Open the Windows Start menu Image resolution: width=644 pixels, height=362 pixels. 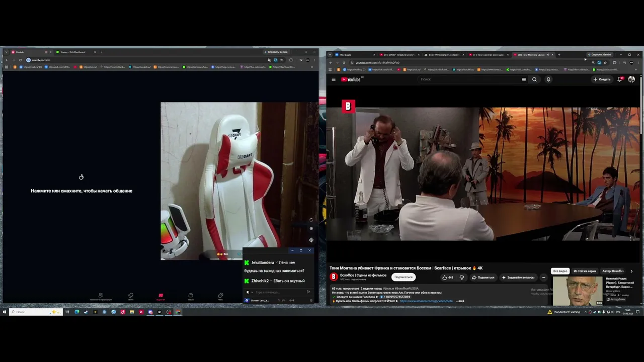tap(5, 312)
